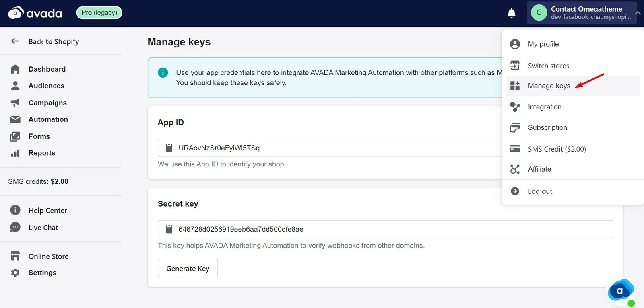Click the Online Store shop icon
The height and width of the screenshot is (308, 644).
pos(15,256)
